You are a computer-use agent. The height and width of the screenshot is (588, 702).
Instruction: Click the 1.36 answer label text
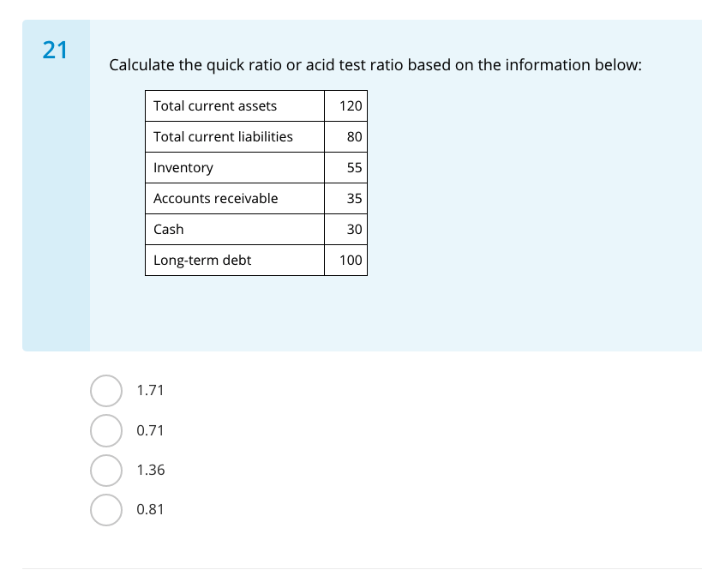pos(151,470)
